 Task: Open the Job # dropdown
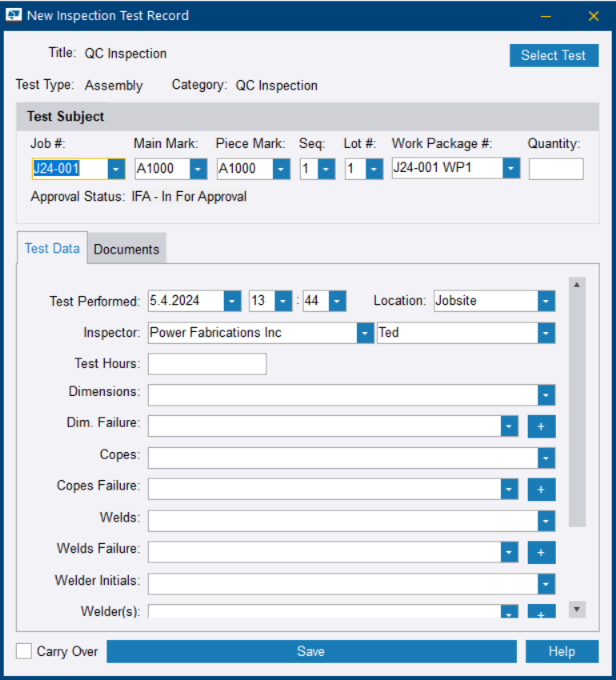point(117,170)
